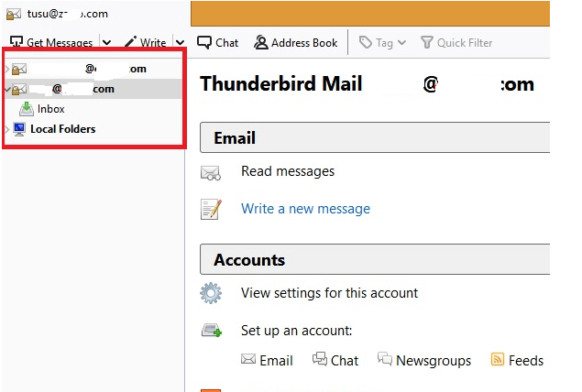
Task: Collapse the selected email account
Action: click(x=7, y=89)
